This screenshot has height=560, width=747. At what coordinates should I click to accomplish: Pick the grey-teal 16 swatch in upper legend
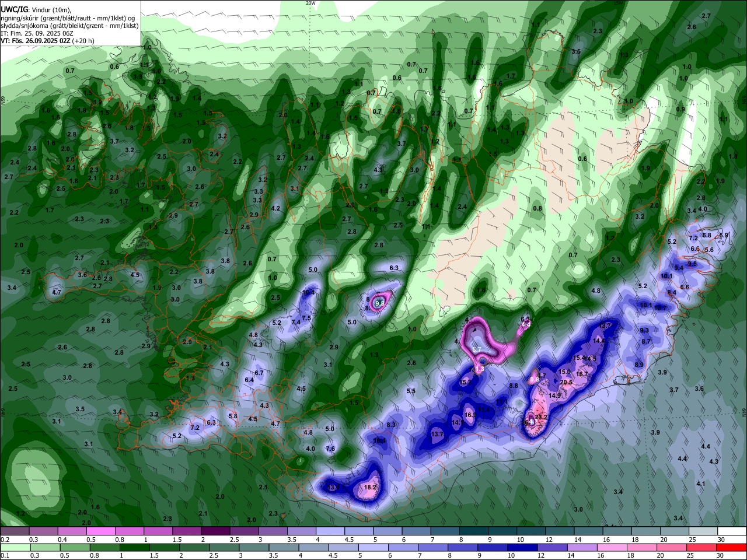coord(617,531)
